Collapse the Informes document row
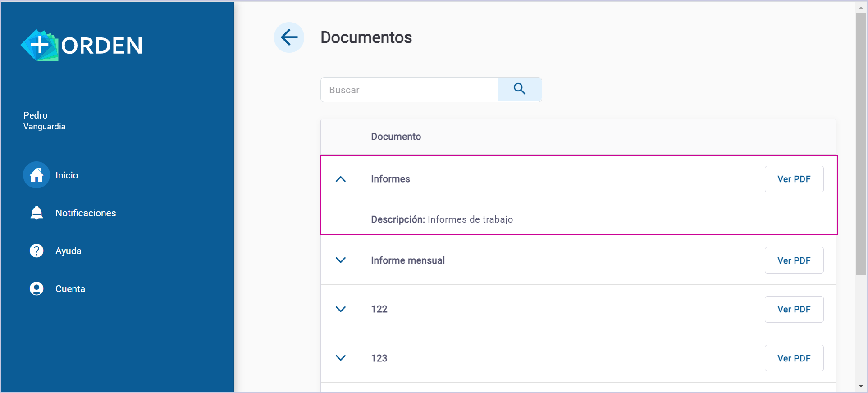The height and width of the screenshot is (393, 868). tap(341, 179)
